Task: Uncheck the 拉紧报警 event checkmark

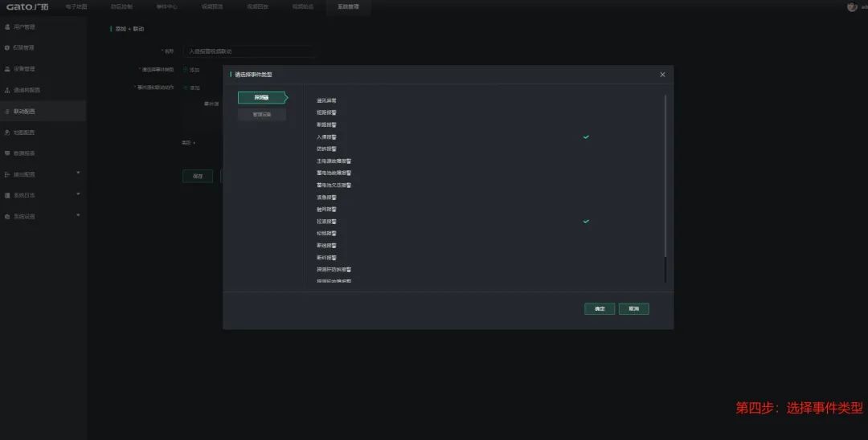Action: pos(586,221)
